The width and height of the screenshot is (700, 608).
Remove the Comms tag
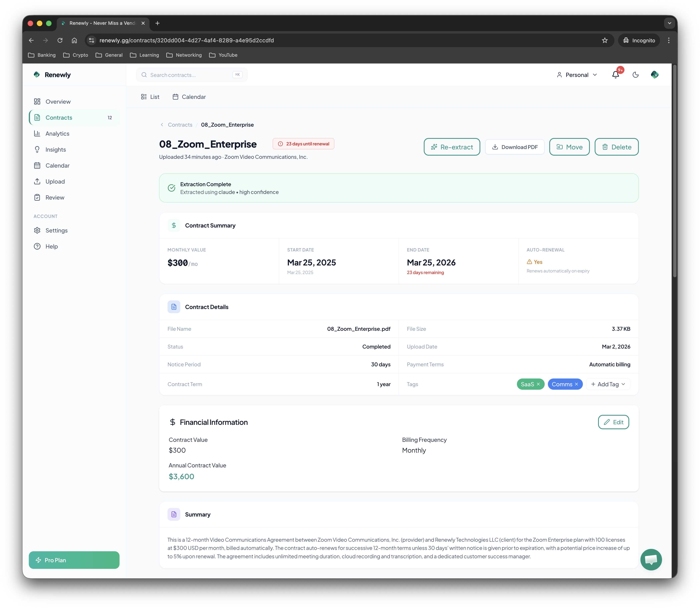point(576,384)
